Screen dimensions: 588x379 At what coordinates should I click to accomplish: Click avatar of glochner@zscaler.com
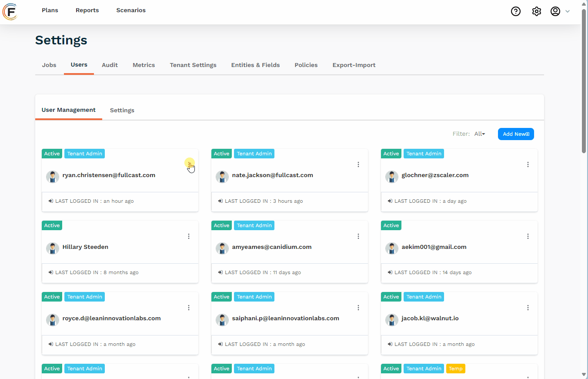coord(392,177)
